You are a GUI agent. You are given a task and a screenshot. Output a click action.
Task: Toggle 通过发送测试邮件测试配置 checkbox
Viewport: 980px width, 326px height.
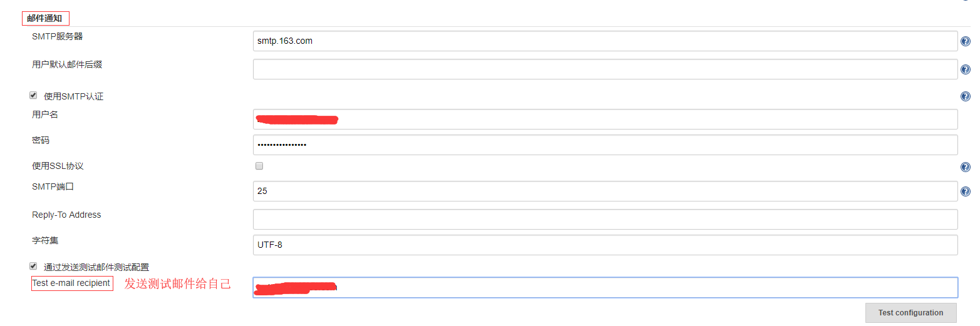pyautogui.click(x=33, y=266)
